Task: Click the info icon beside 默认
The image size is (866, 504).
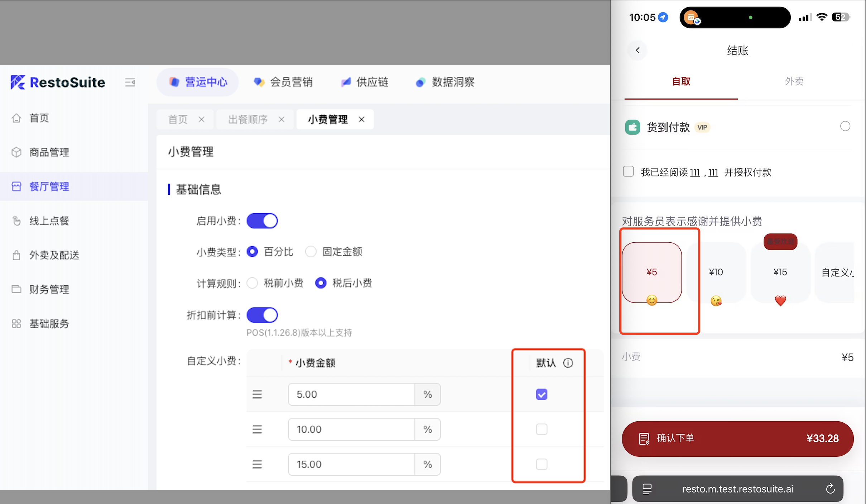Action: pos(568,363)
